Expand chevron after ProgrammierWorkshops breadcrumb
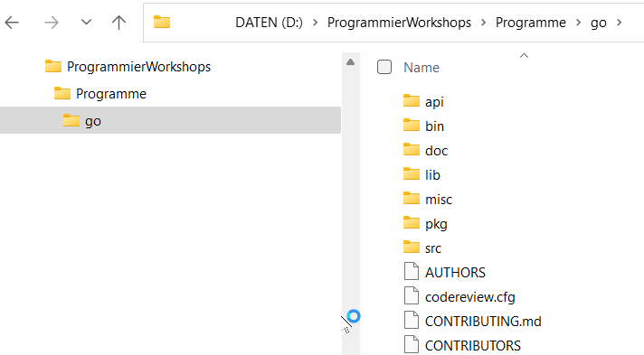The image size is (644, 355). click(483, 23)
